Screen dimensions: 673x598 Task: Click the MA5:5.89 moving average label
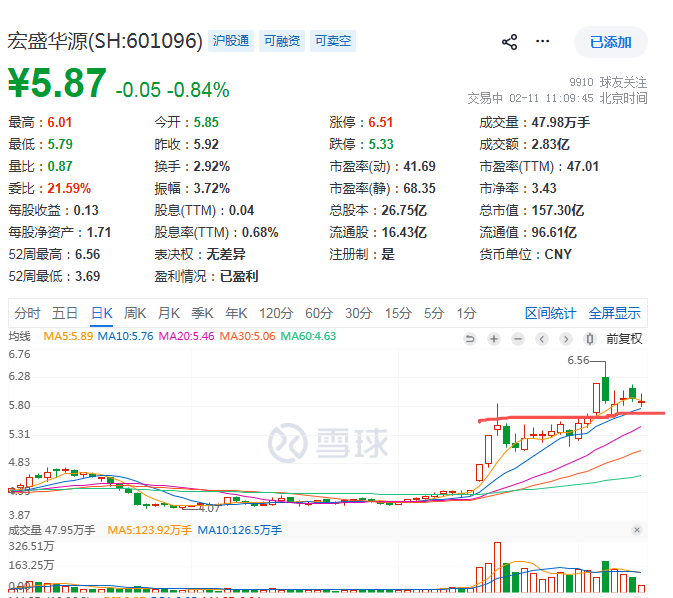[x=68, y=336]
